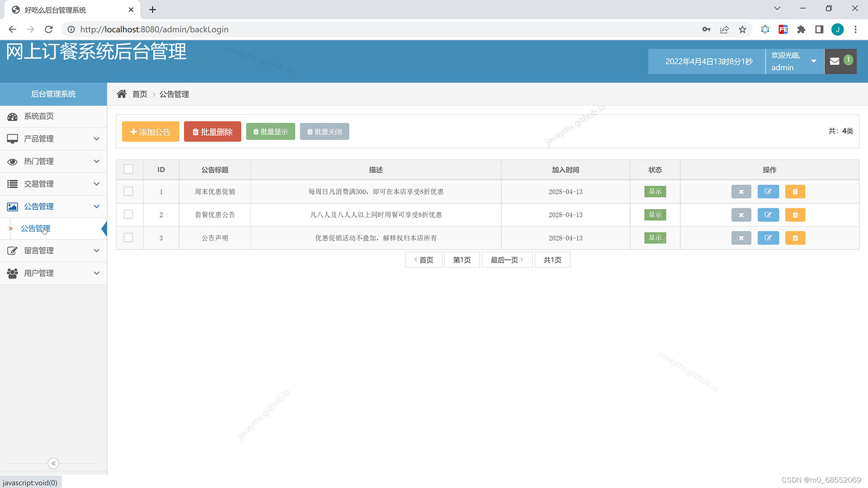Click the browser reload icon
This screenshot has height=488, width=868.
click(x=49, y=29)
